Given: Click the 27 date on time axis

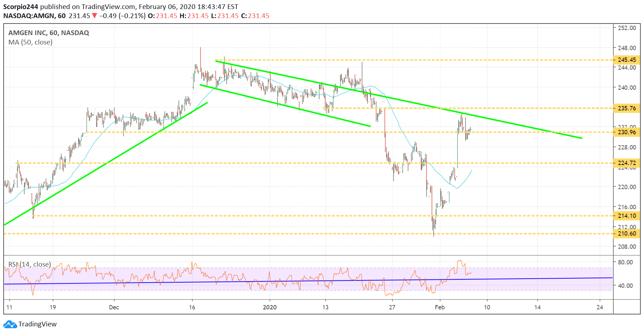Looking at the screenshot, I should (x=392, y=308).
